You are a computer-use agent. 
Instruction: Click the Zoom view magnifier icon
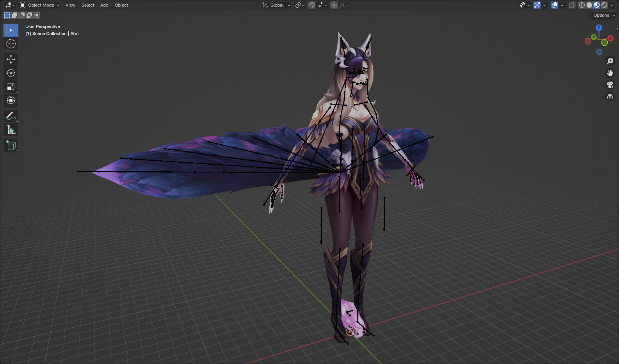click(x=610, y=61)
